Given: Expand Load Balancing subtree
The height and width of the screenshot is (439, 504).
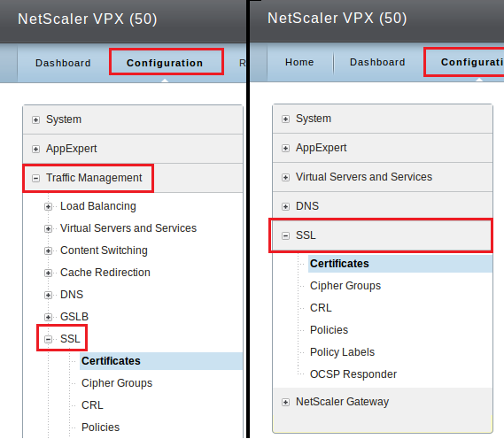Looking at the screenshot, I should click(48, 206).
